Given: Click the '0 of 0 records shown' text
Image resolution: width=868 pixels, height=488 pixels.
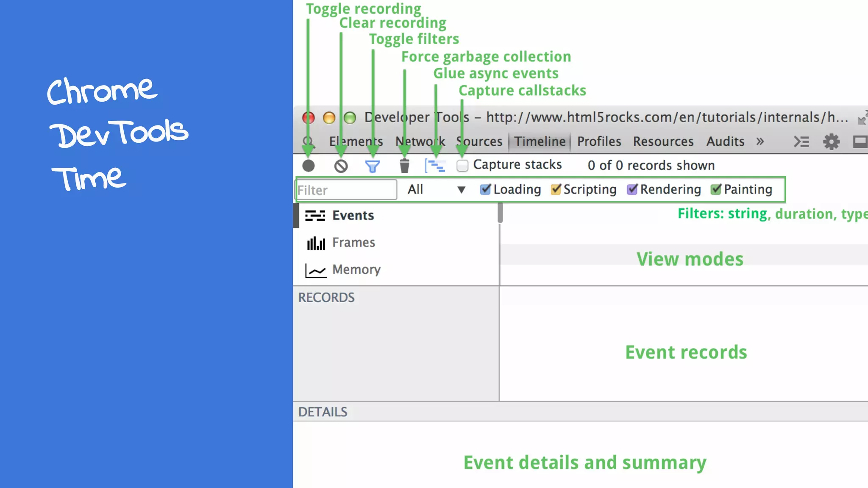Looking at the screenshot, I should tap(651, 166).
